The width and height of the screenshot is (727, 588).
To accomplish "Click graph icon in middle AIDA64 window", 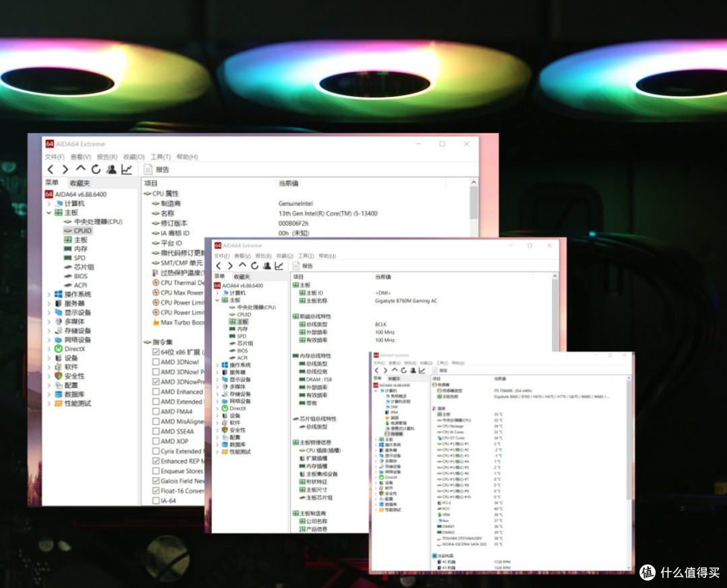I will pyautogui.click(x=279, y=266).
